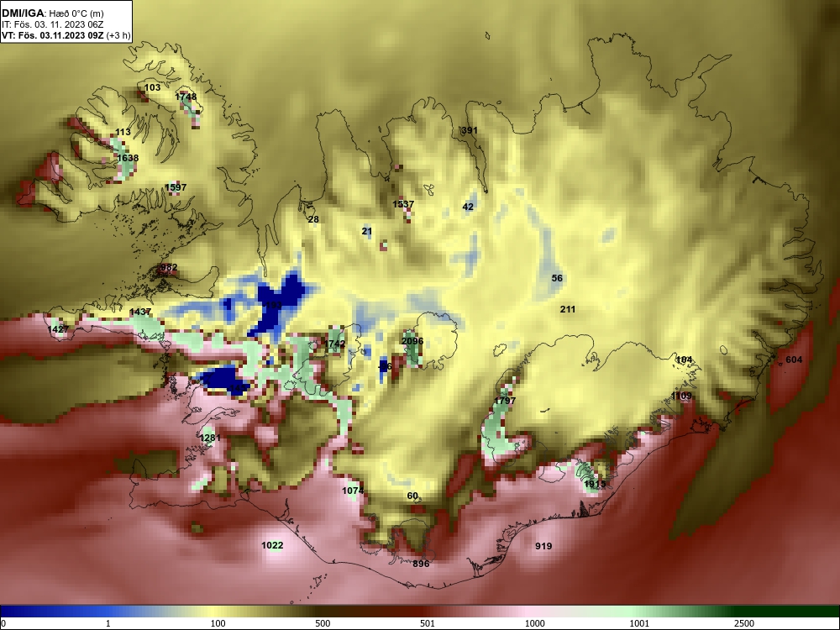Click the legend label 2500
Viewport: 840px width, 630px height.
[x=744, y=623]
